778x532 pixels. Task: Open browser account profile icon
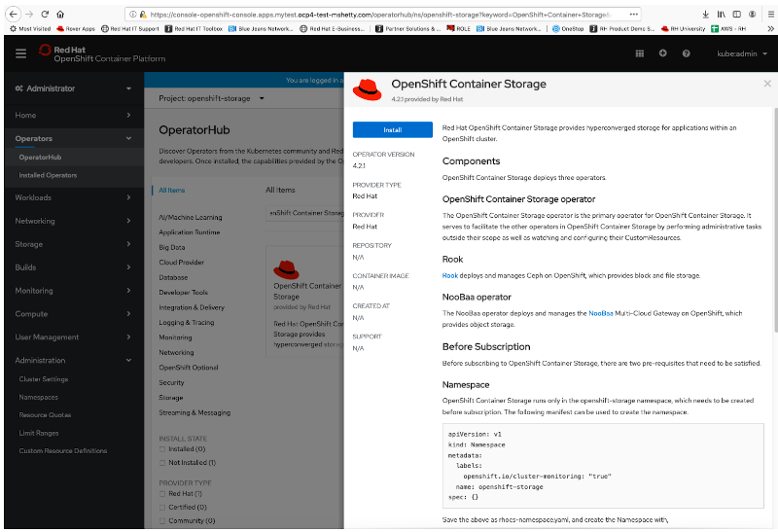click(752, 15)
